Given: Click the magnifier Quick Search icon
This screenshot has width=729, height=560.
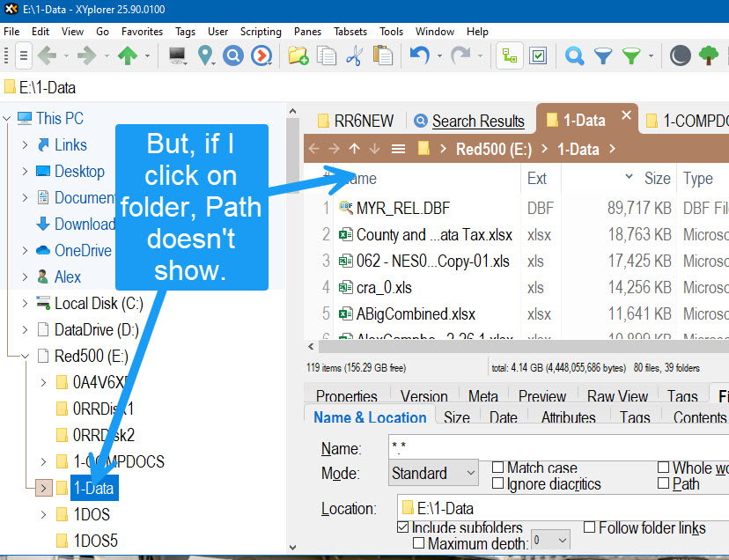Looking at the screenshot, I should pyautogui.click(x=574, y=55).
